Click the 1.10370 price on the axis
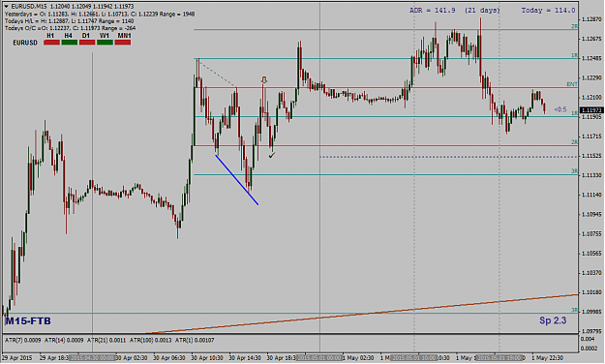Image resolution: width=605 pixels, height=364 pixels. 591,273
